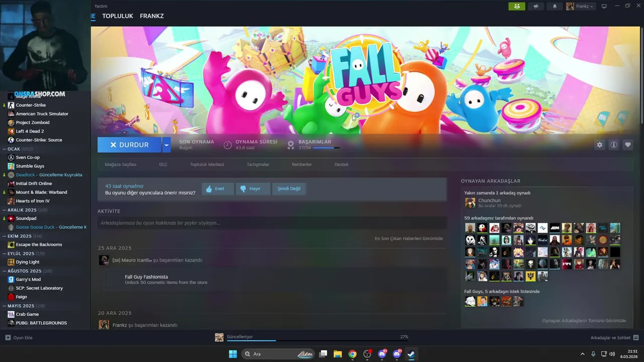This screenshot has width=644, height=362.
Task: Open Fall Guys settings gear
Action: coord(599,145)
